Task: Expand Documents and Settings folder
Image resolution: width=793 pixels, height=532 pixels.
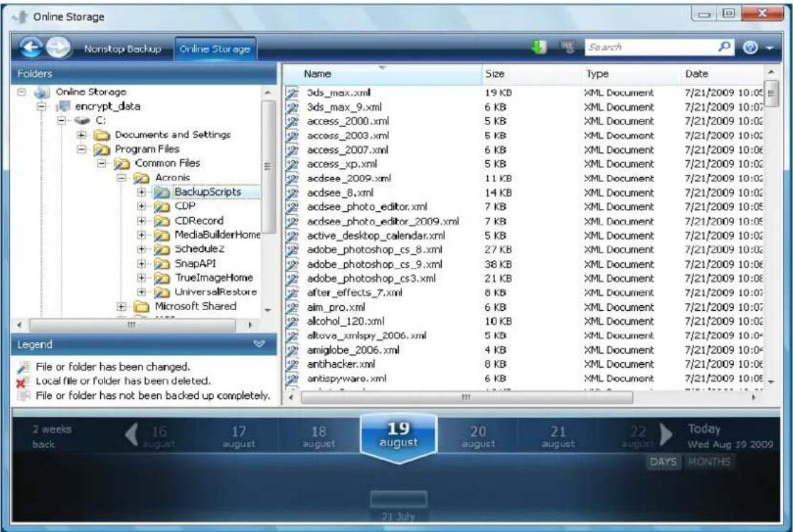Action: (81, 135)
